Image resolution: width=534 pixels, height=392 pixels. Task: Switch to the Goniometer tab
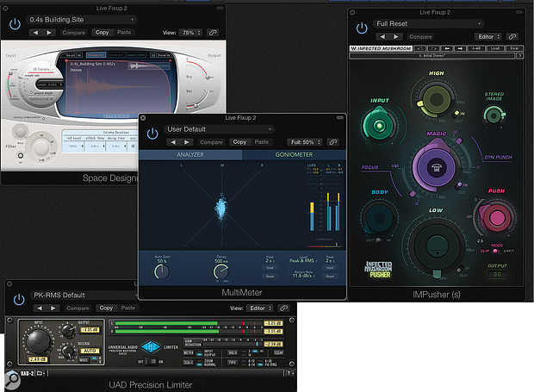click(x=294, y=154)
